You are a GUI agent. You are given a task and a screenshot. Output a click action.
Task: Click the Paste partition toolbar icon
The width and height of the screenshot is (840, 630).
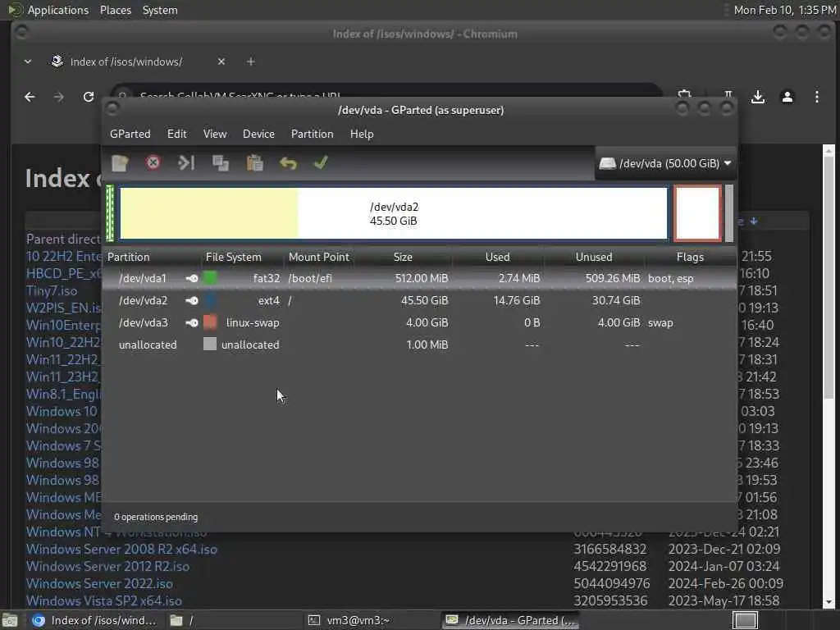point(254,163)
